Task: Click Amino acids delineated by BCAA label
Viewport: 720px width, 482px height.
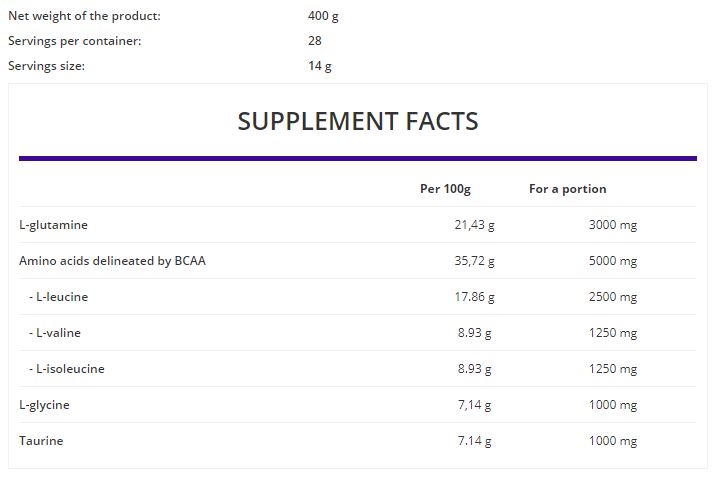Action: 112,261
